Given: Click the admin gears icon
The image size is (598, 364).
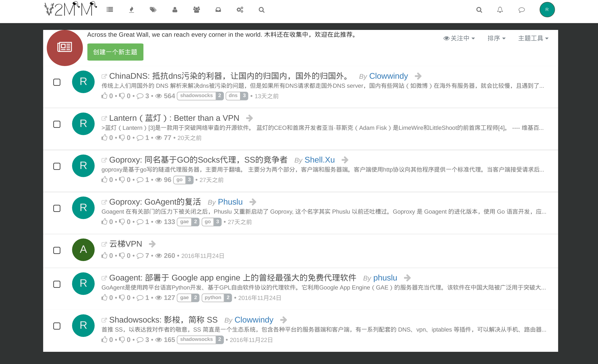Looking at the screenshot, I should [240, 10].
